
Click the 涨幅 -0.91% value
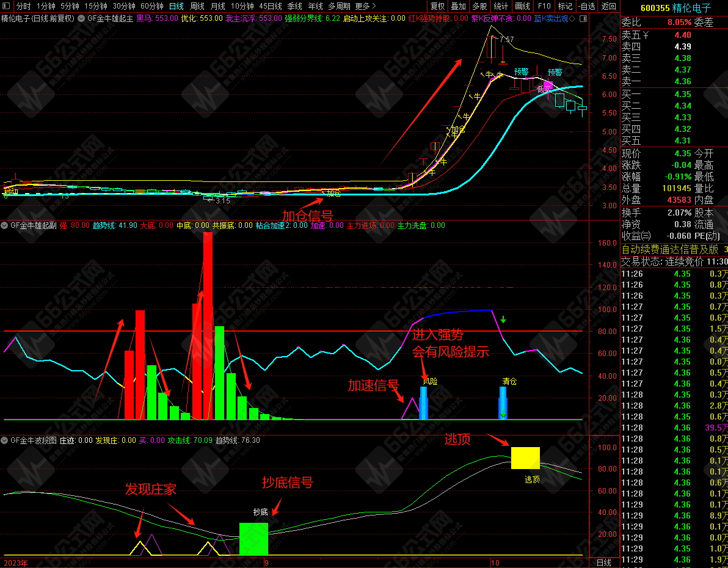pos(677,177)
